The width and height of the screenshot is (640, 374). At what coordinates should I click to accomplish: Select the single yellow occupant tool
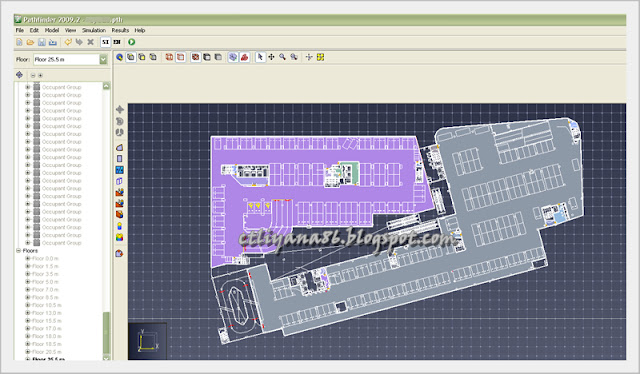coord(120,226)
